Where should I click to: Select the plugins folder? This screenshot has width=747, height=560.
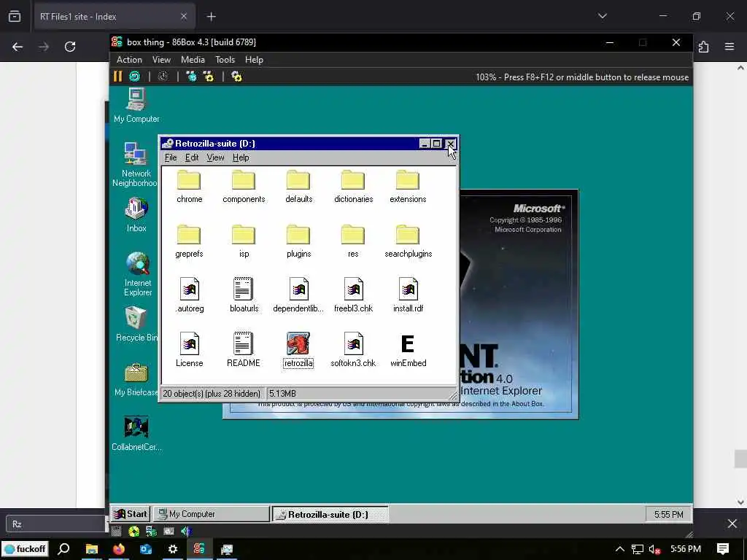tap(298, 241)
